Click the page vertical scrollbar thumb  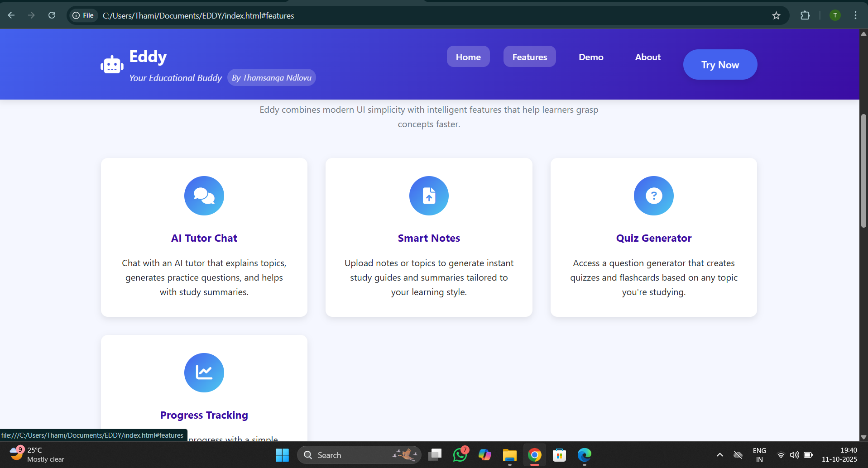pyautogui.click(x=863, y=171)
